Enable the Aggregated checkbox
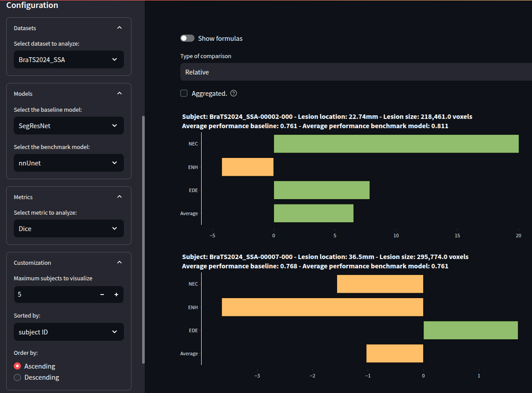 [184, 94]
